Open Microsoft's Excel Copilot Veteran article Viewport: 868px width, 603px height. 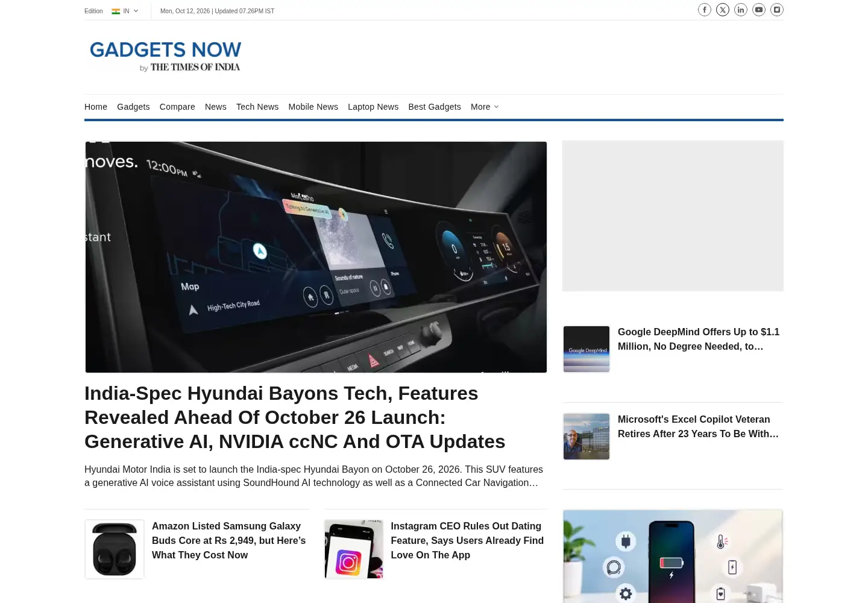pyautogui.click(x=698, y=426)
